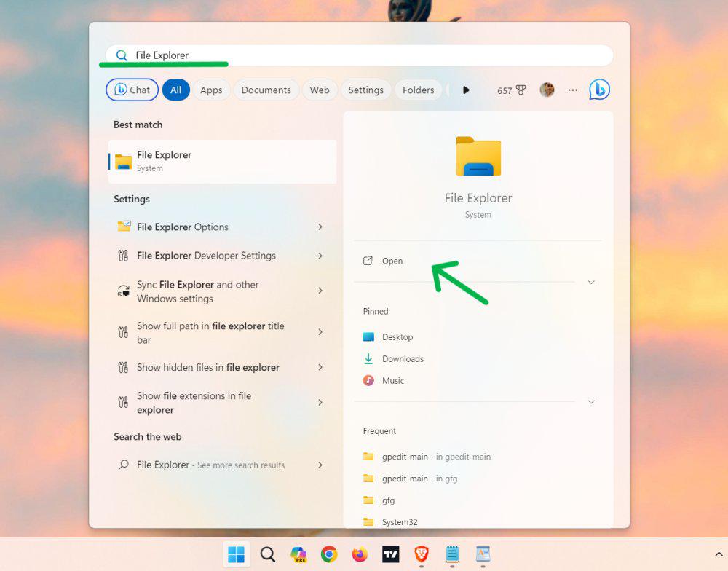Open Show full path in title bar
This screenshot has width=728, height=571.
222,332
